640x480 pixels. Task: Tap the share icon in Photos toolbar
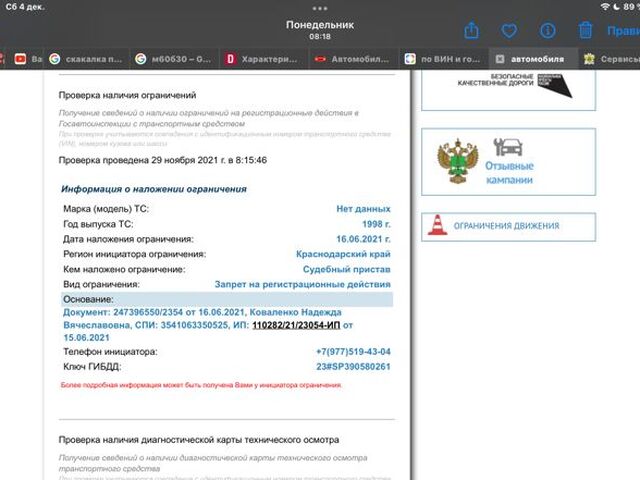(x=471, y=30)
